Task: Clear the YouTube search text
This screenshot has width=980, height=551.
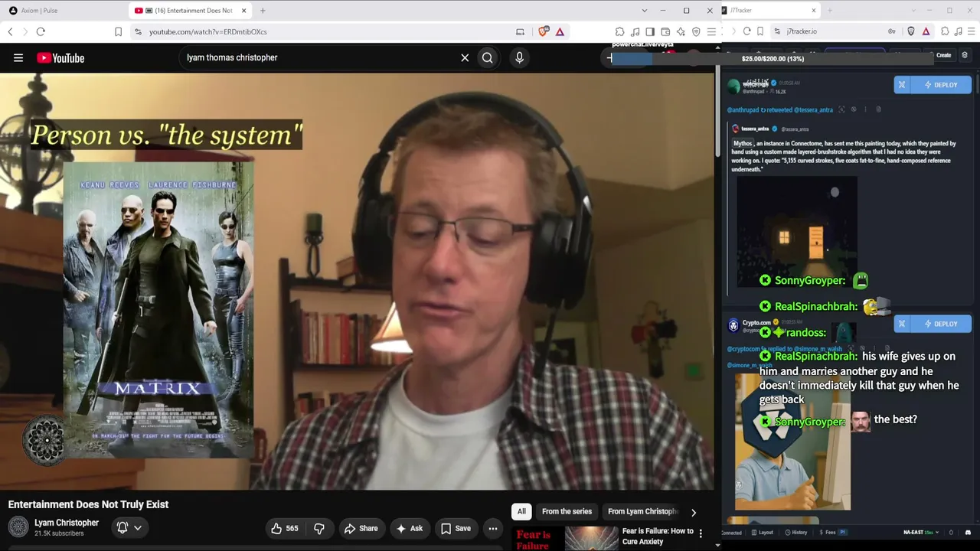Action: coord(465,57)
